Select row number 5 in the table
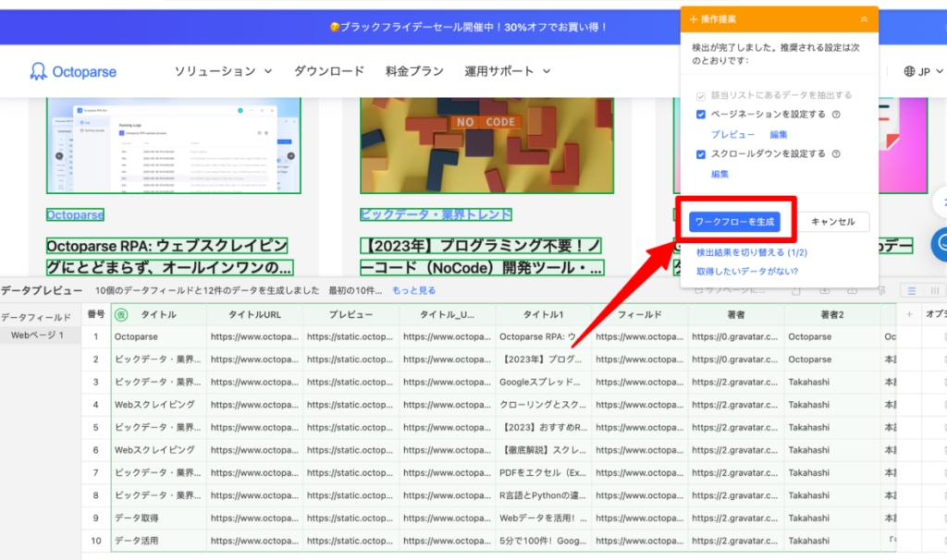This screenshot has height=560, width=947. click(x=96, y=427)
